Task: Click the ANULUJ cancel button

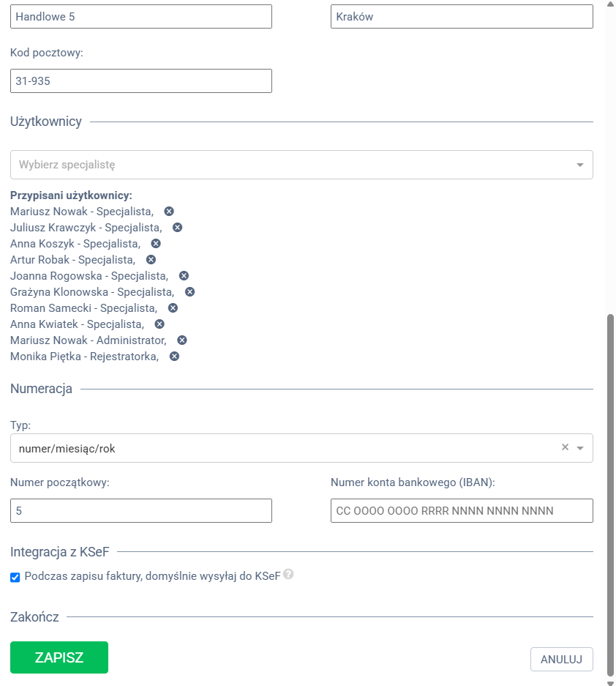Action: coord(562,660)
